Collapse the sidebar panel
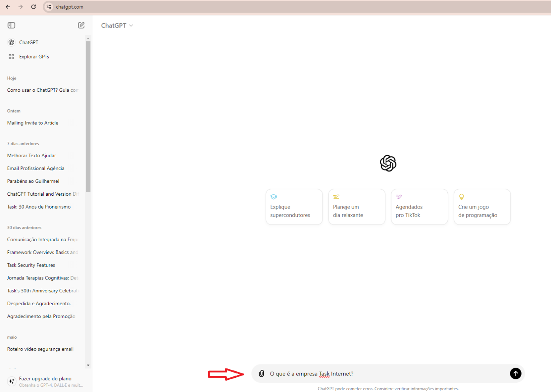The height and width of the screenshot is (392, 551). point(11,25)
